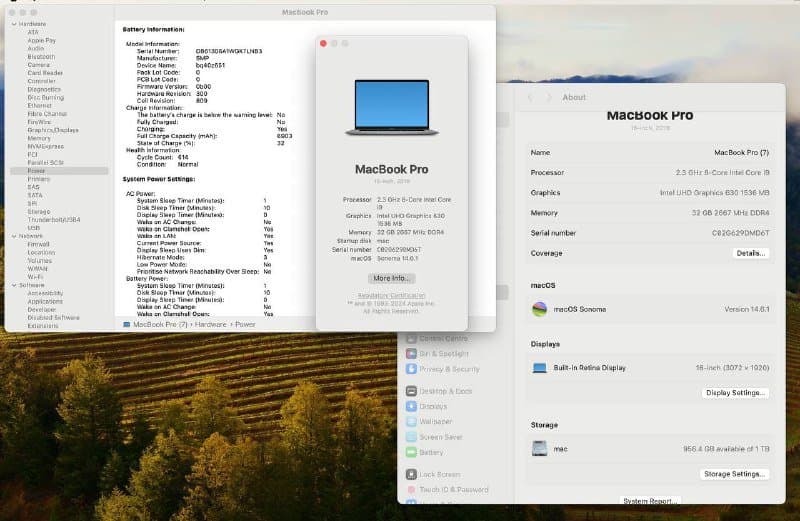Select Camera in System Report sidebar
The width and height of the screenshot is (800, 521).
click(x=39, y=65)
